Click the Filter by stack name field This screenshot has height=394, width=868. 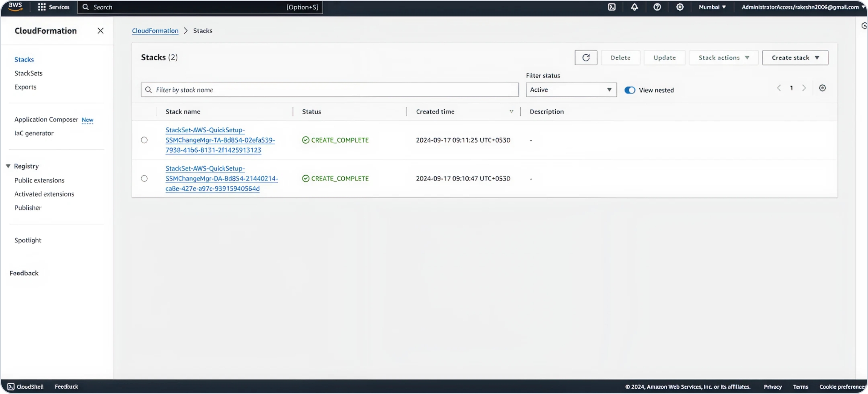[x=330, y=90]
